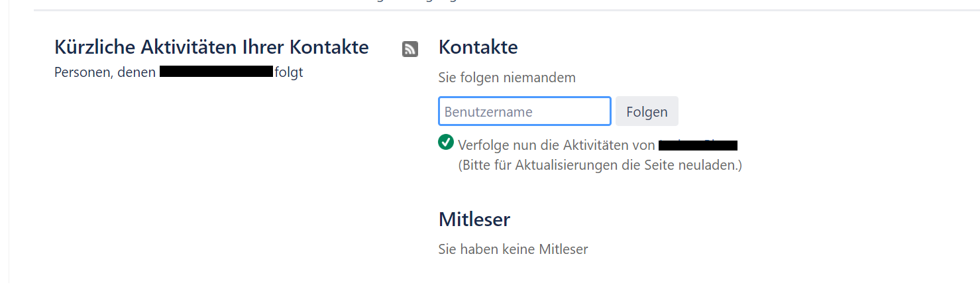Select the Kürzliche Aktivitäten Ihrer Kontakte heading
The width and height of the screenshot is (980, 303).
click(211, 48)
